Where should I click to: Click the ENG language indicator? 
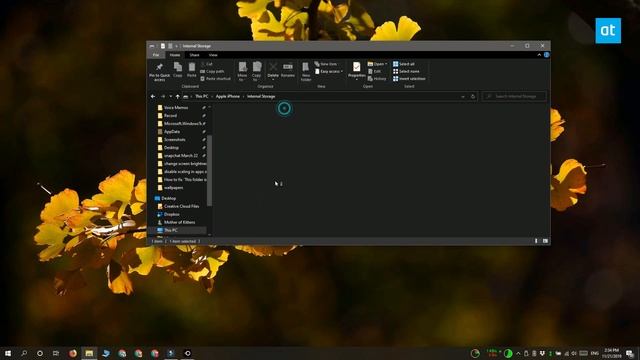tap(594, 353)
